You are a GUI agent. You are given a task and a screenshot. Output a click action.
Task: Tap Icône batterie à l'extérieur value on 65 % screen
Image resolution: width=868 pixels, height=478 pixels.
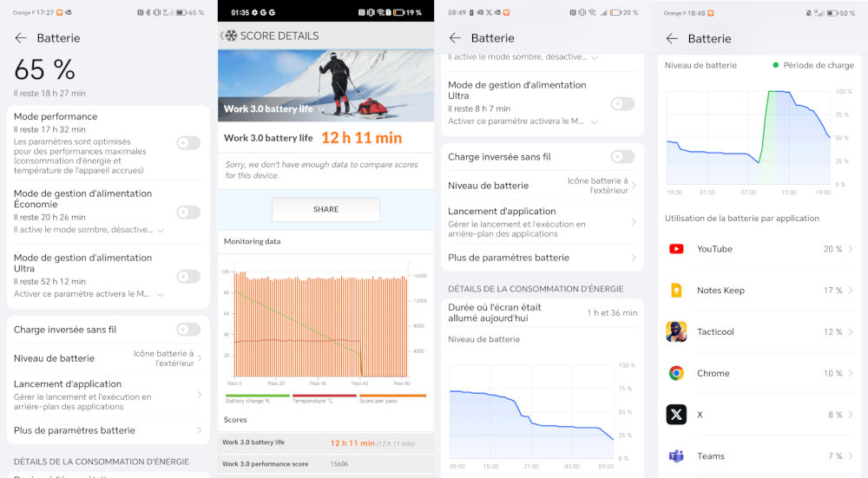coord(164,358)
